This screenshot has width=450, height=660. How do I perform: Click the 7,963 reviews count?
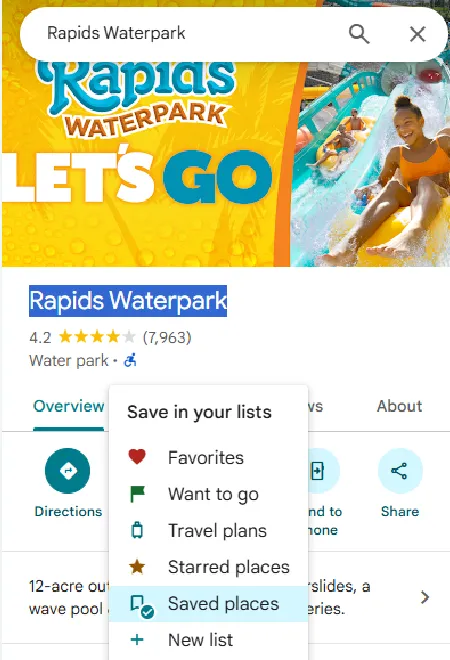click(167, 337)
